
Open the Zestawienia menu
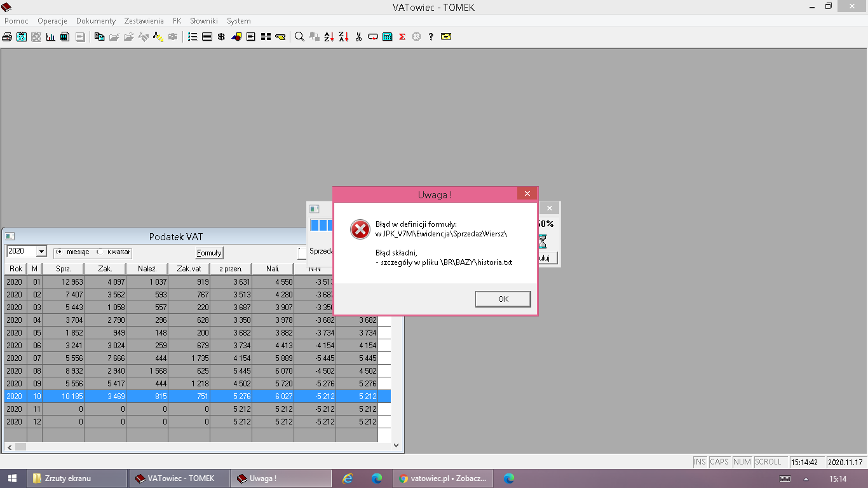point(144,21)
